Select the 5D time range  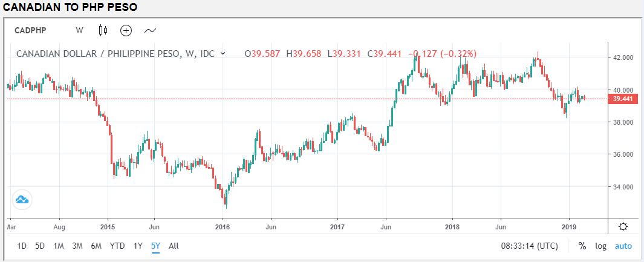pyautogui.click(x=40, y=246)
